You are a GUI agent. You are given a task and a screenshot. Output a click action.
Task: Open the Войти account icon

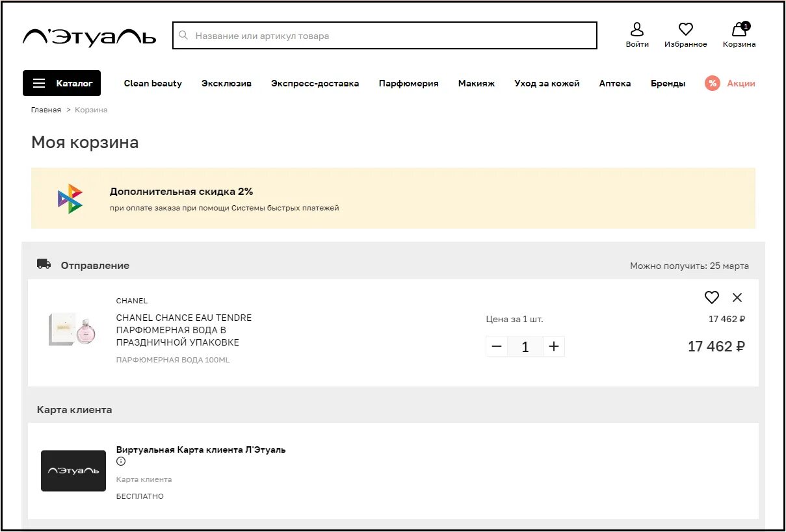point(637,30)
